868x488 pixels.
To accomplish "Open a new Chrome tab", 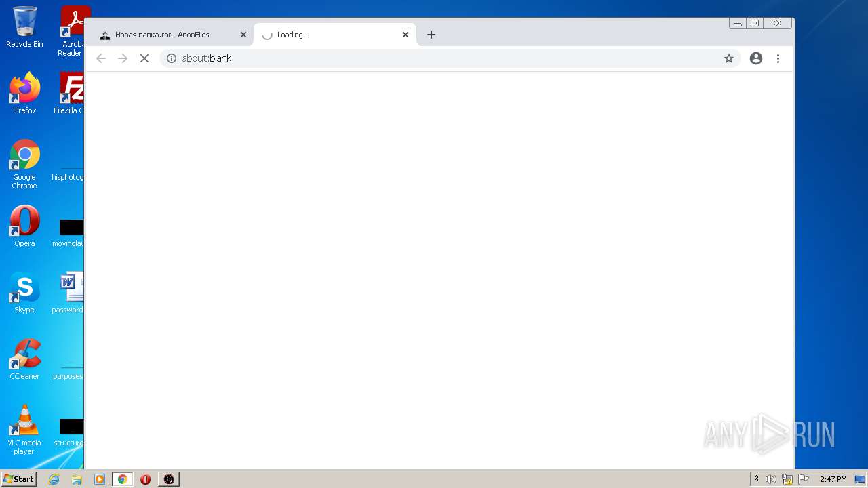I will click(x=431, y=35).
